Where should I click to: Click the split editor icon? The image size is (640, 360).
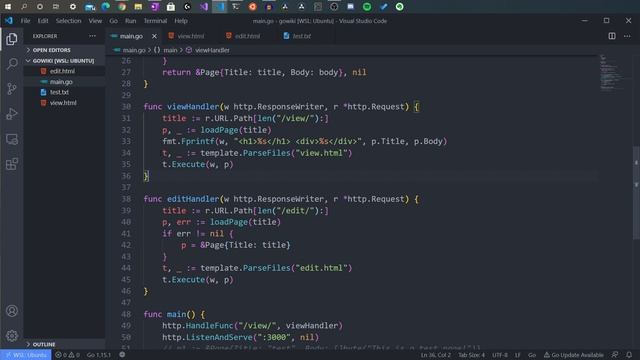tap(612, 36)
